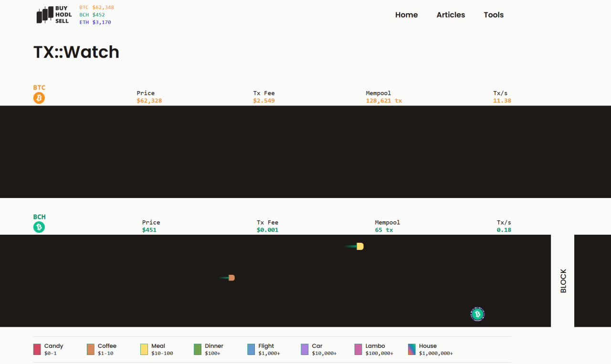This screenshot has width=611, height=364.
Task: Click the Car legend label
Action: pyautogui.click(x=317, y=346)
